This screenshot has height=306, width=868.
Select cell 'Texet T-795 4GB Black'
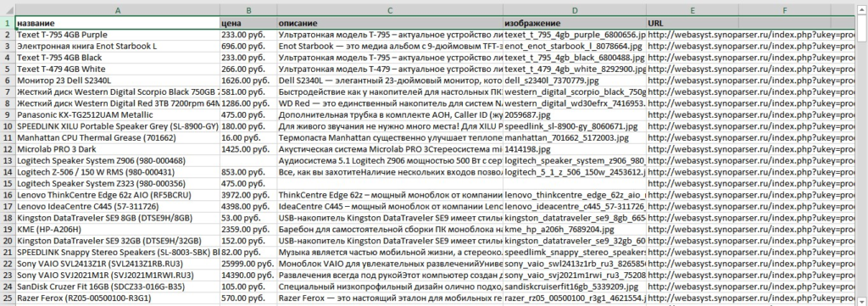[117, 58]
